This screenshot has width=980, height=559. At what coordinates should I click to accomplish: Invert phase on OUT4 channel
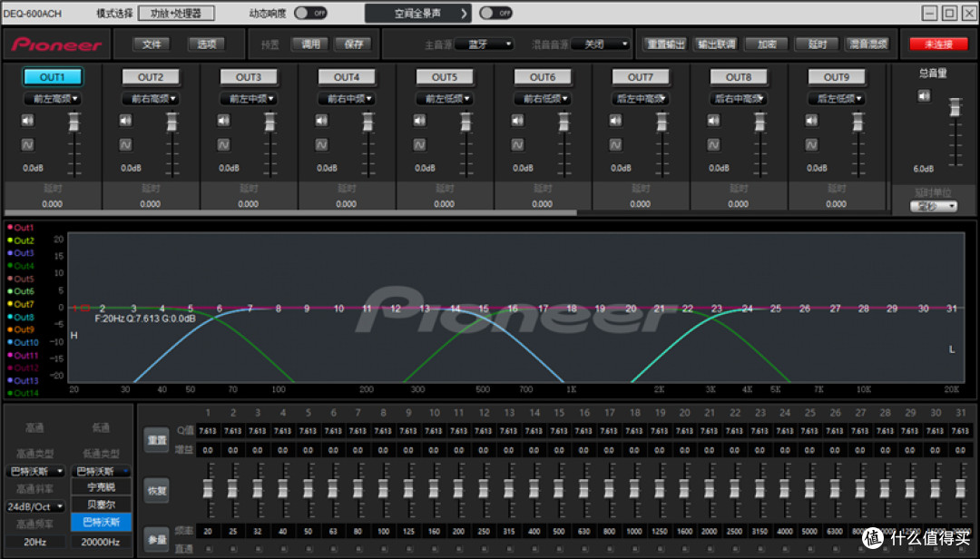[322, 144]
